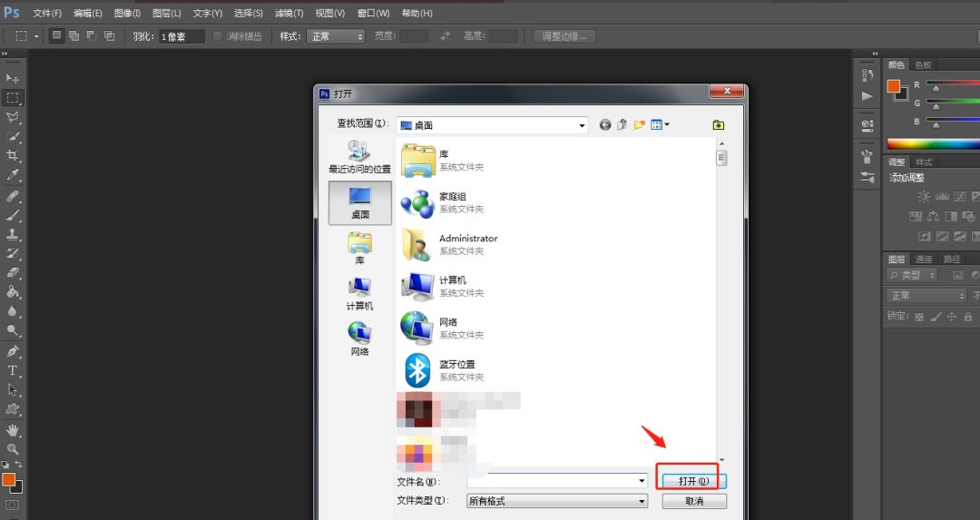Click the Brightness/Contrast adjustment icon
980x520 pixels.
coord(923,196)
